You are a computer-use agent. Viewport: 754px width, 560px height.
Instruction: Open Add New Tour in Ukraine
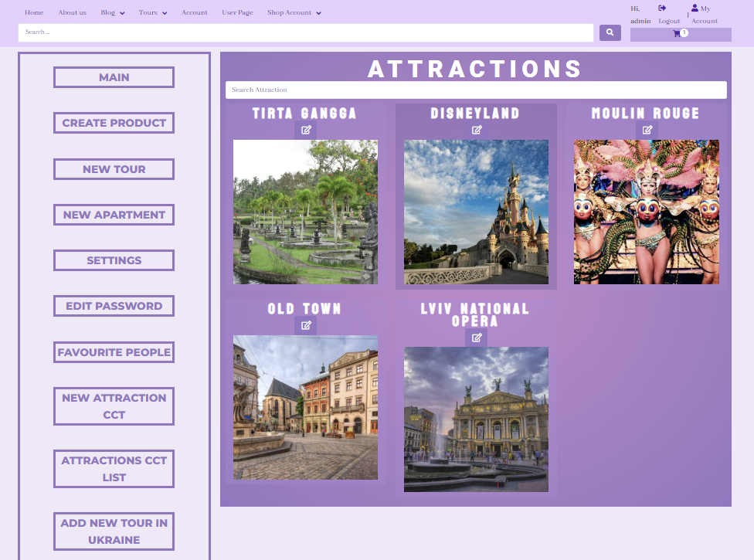click(114, 531)
